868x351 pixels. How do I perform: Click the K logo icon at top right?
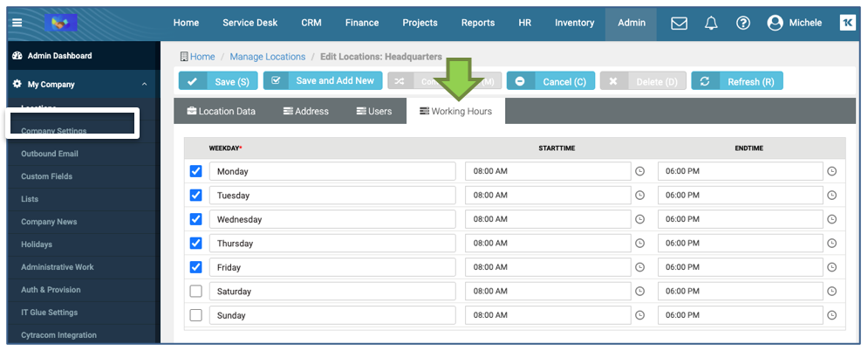[846, 23]
